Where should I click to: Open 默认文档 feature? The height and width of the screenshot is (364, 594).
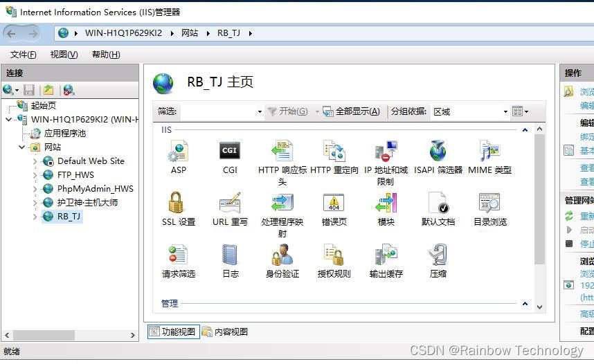point(438,209)
